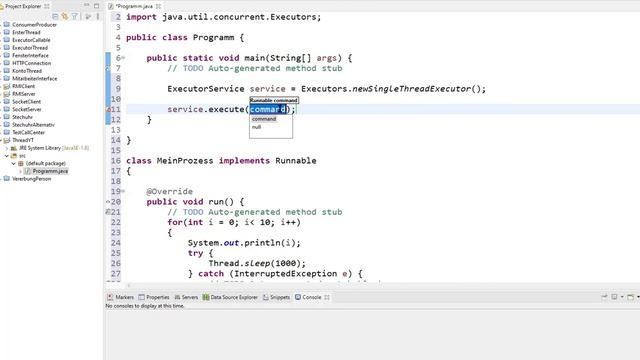
Task: Select RMIServer project
Action: pyautogui.click(x=24, y=94)
